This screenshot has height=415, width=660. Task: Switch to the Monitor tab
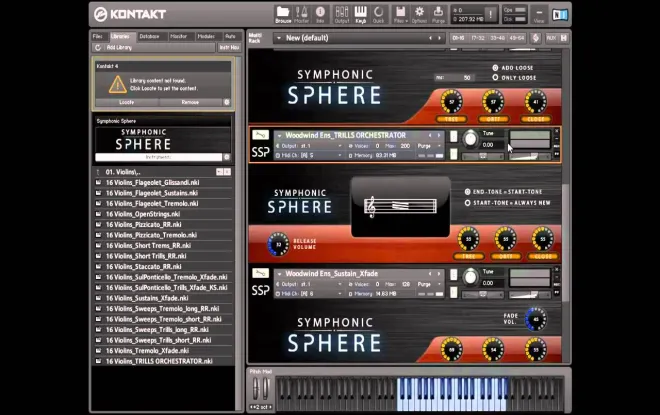[178, 37]
